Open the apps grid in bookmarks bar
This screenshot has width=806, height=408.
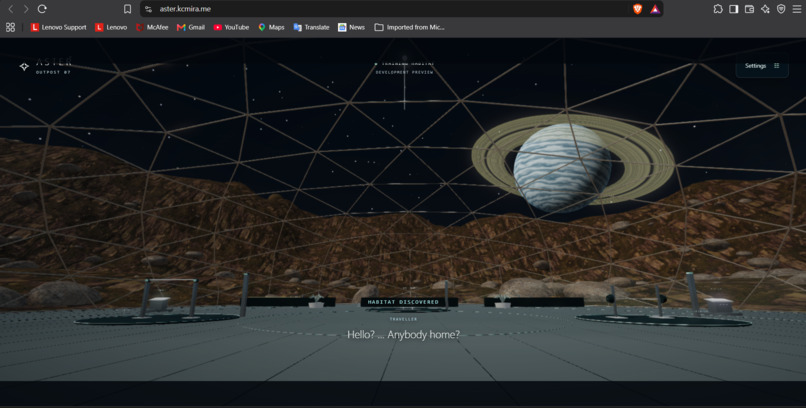(10, 27)
